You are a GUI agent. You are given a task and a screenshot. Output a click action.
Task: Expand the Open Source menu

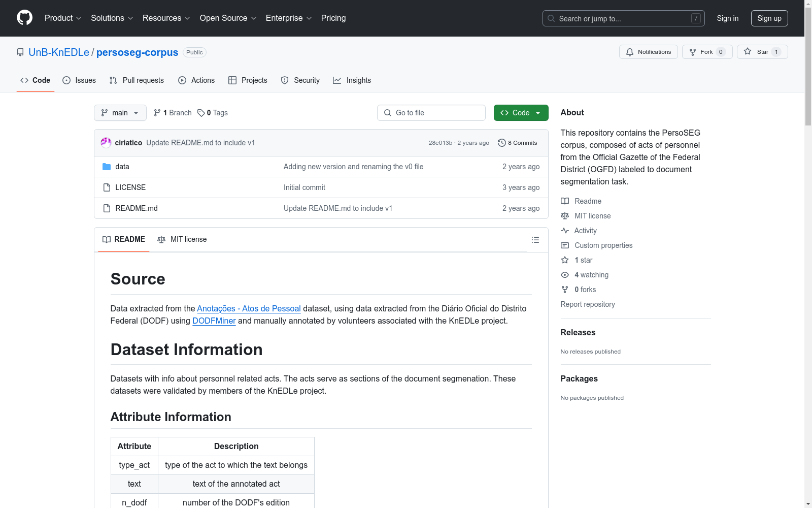228,18
